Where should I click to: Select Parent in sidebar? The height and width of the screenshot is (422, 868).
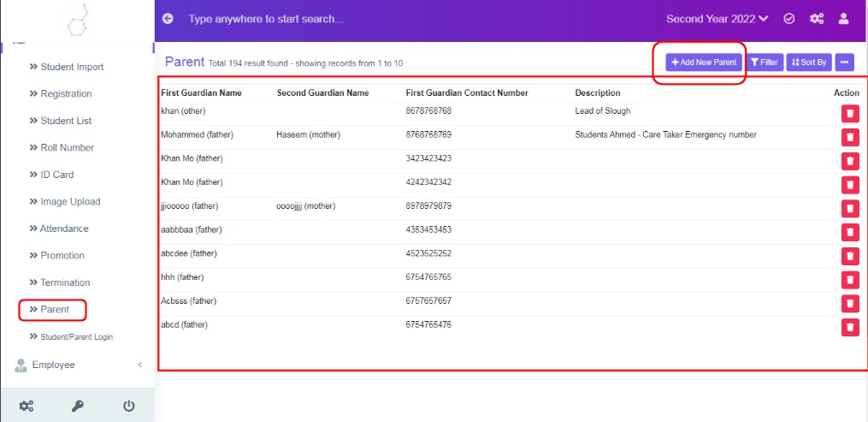(x=50, y=310)
